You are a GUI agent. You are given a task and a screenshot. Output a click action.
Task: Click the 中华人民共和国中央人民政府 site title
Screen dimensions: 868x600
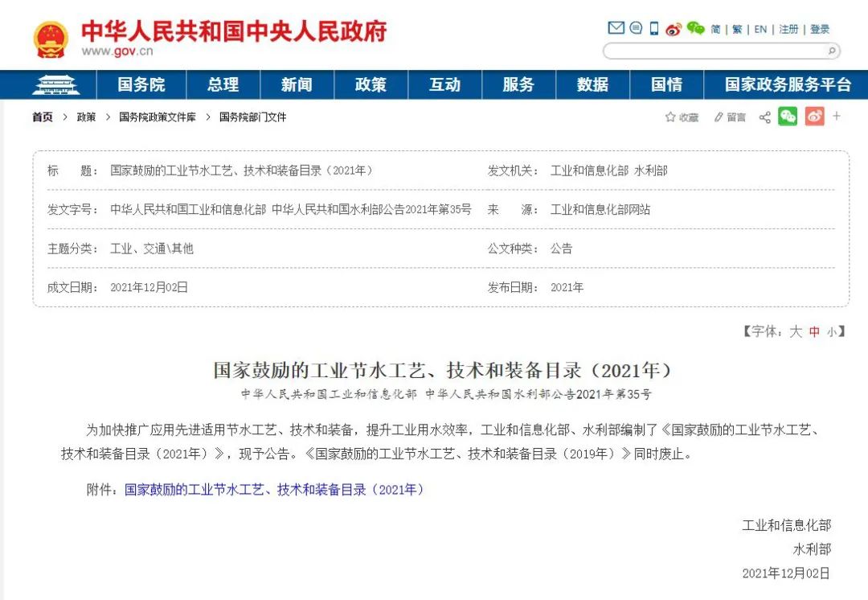point(234,31)
